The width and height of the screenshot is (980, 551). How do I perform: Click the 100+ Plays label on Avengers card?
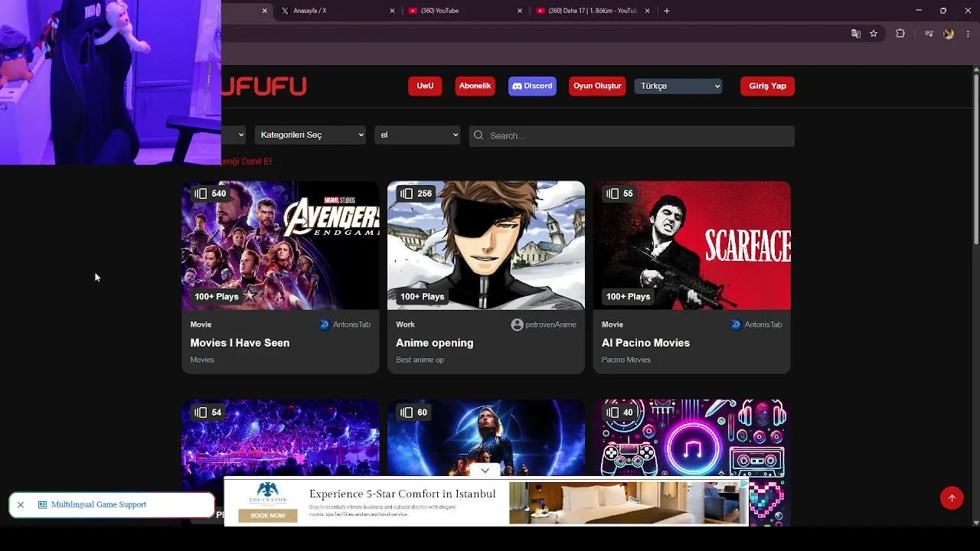click(x=217, y=297)
